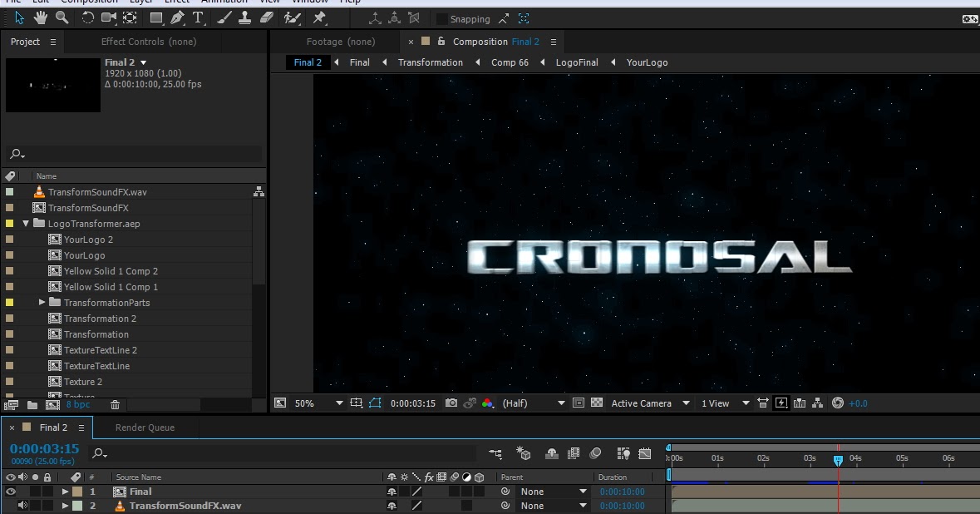Select the Pan Behind anchor point tool
This screenshot has height=514, width=980.
tap(130, 18)
